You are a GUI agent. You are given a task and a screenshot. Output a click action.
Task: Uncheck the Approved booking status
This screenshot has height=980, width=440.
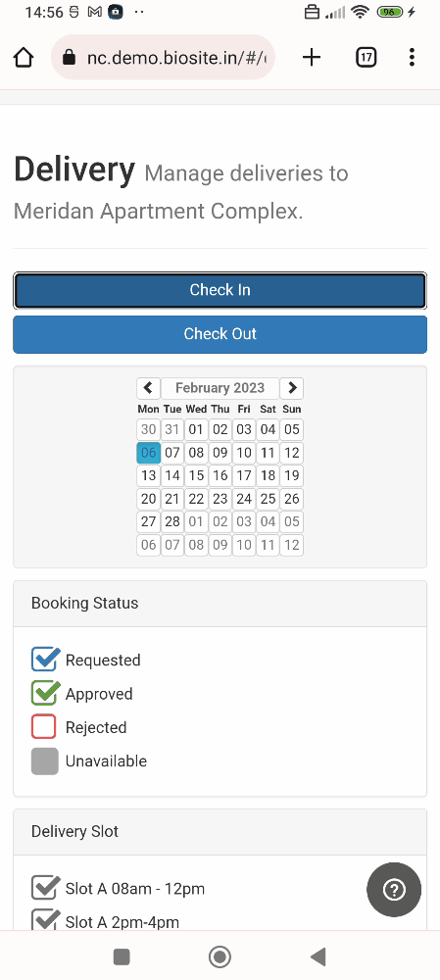coord(45,693)
